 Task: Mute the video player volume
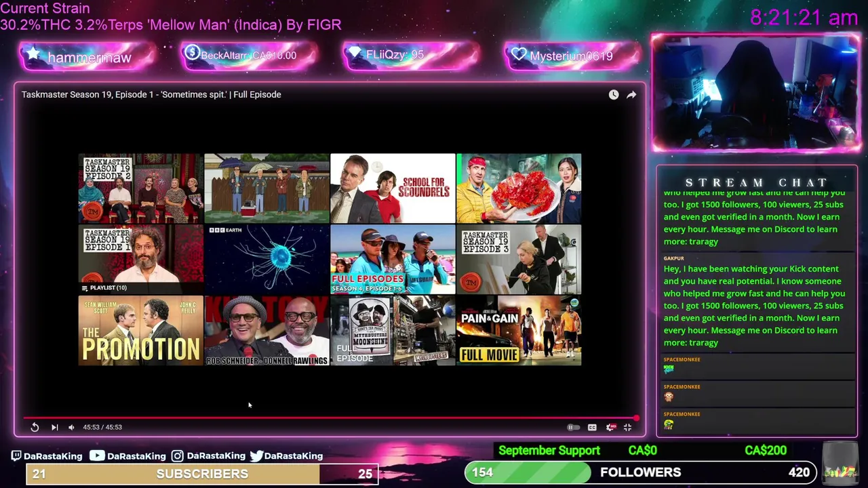point(71,427)
